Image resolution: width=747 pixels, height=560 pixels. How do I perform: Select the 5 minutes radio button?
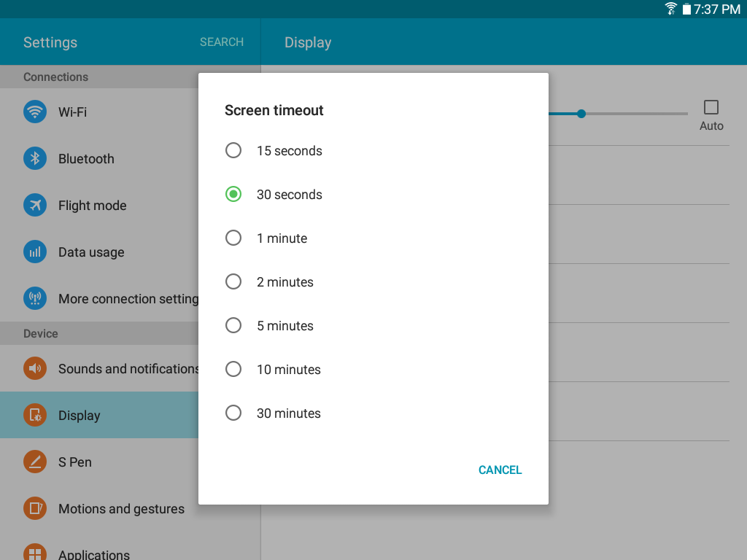233,326
